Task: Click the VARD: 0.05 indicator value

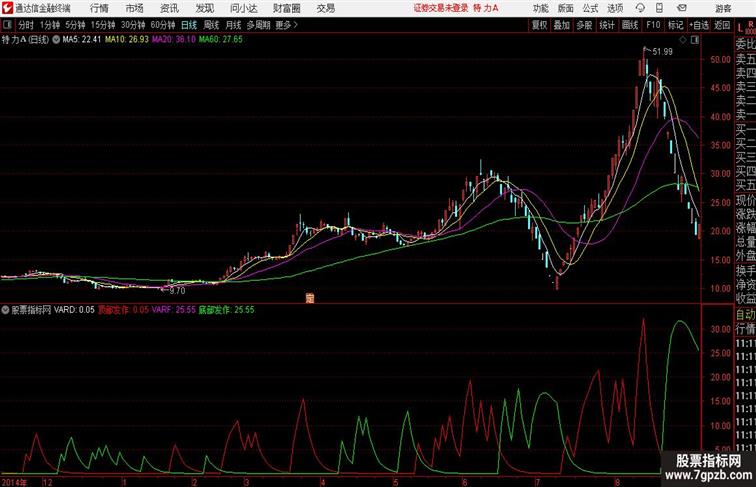Action: tap(74, 310)
